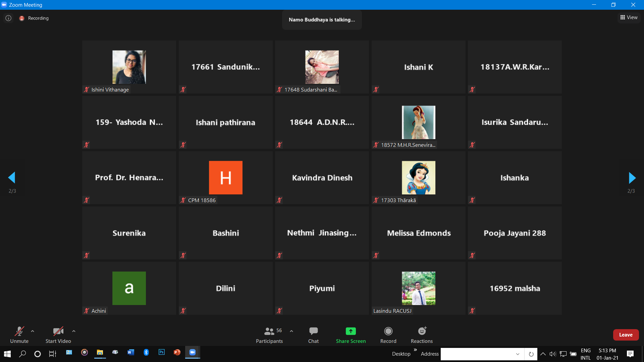Viewport: 644px width, 362px height.
Task: Open the Chat panel
Action: point(313,335)
